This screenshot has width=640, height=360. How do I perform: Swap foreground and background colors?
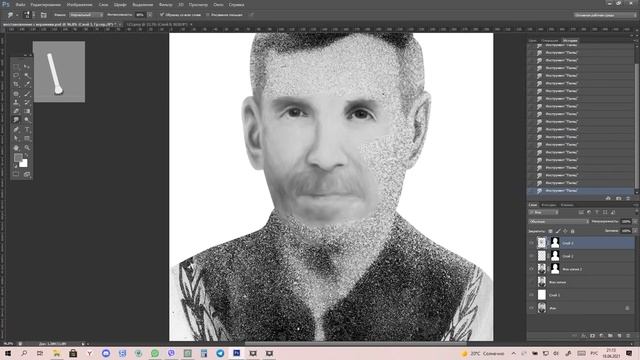pyautogui.click(x=26, y=156)
